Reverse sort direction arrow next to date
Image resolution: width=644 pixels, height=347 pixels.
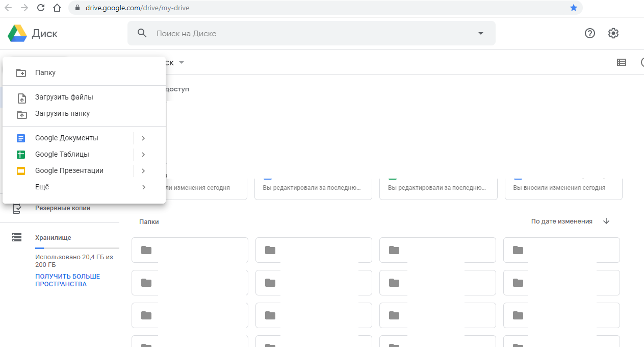coord(606,221)
